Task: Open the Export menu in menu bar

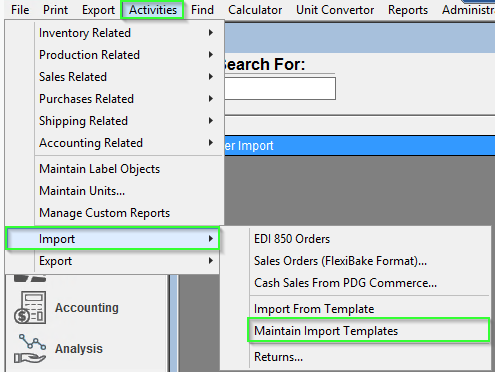Action: point(98,10)
